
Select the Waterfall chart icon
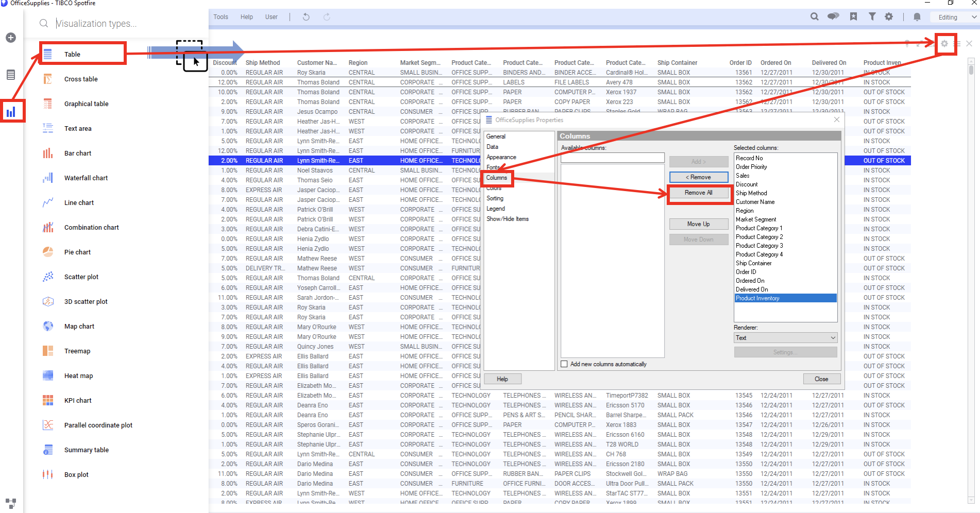pos(48,178)
